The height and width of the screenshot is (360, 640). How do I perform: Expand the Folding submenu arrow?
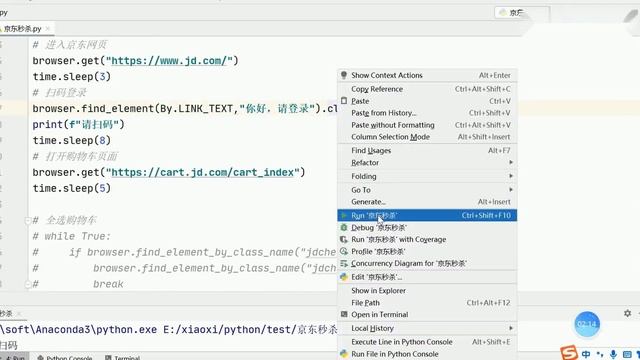[x=511, y=176]
